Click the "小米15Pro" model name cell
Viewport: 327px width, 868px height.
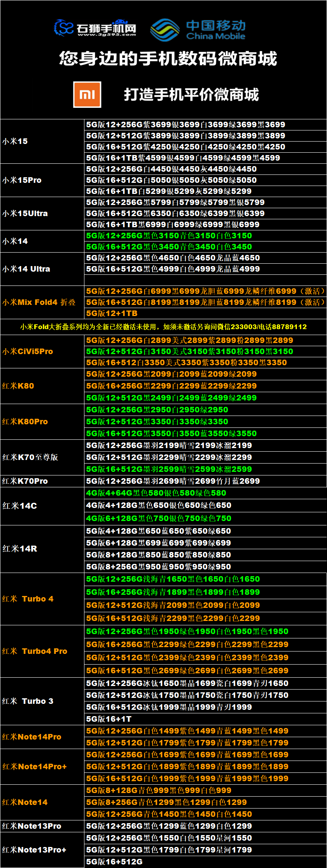(42, 180)
